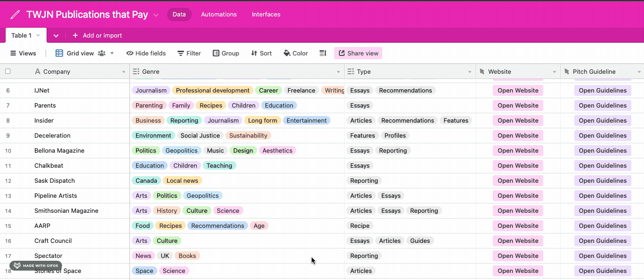Click the Space tag in last row

[144, 271]
